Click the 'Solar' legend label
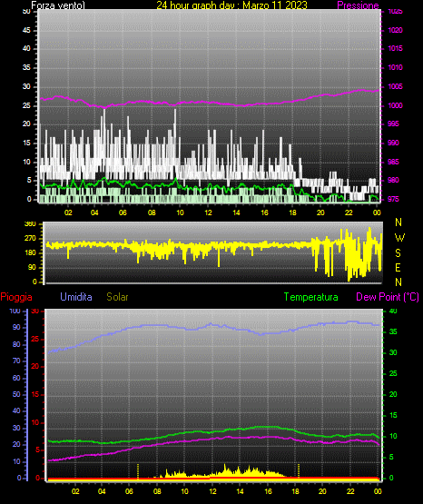Image resolution: width=423 pixels, height=504 pixels. (117, 297)
